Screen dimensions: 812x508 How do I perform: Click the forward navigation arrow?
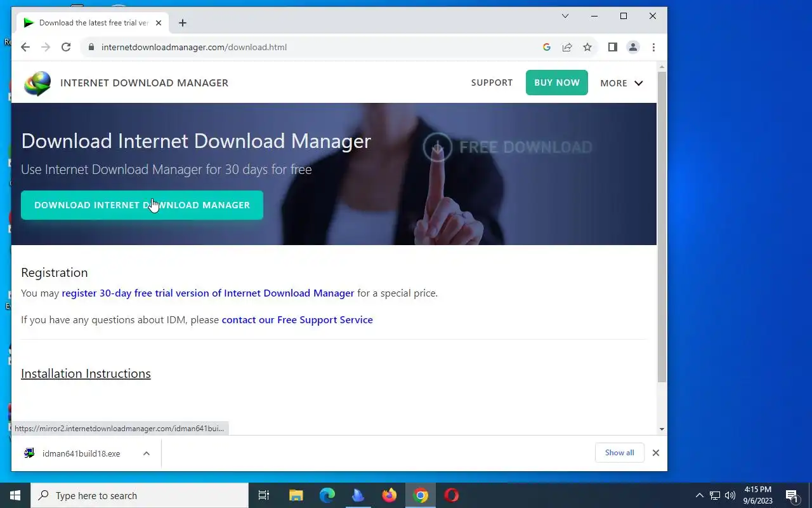46,47
